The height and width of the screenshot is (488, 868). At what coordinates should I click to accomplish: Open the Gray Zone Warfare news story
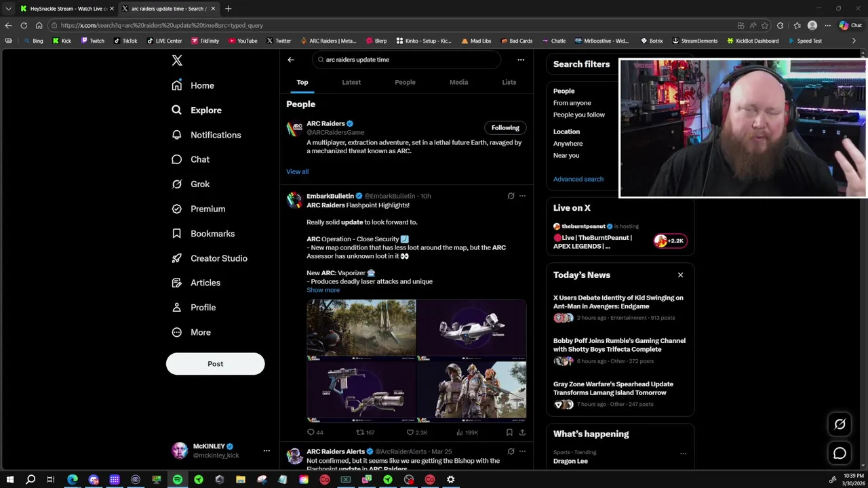613,388
